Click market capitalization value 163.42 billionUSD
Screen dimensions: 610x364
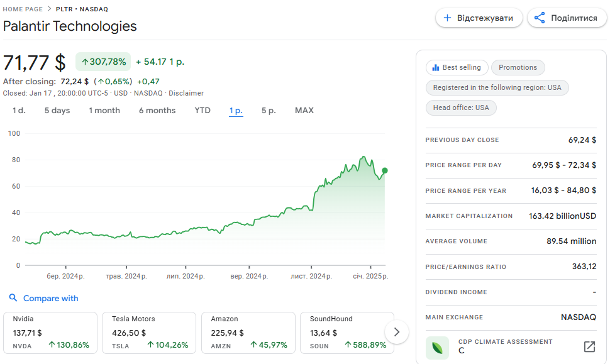pos(563,216)
